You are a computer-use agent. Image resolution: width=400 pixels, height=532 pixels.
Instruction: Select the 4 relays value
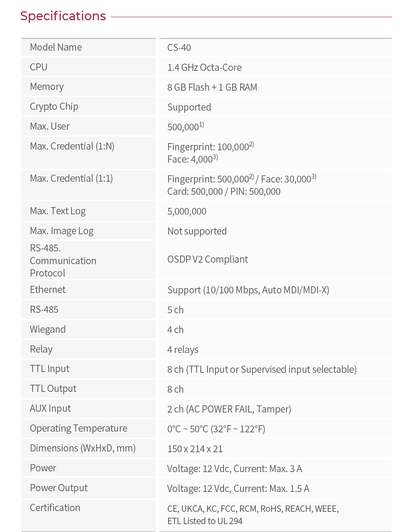point(183,350)
